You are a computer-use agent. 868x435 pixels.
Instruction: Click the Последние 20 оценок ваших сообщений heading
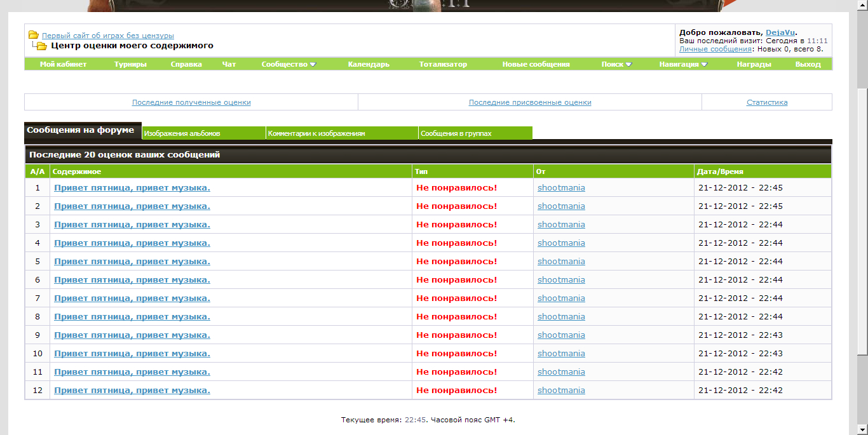[x=125, y=154]
